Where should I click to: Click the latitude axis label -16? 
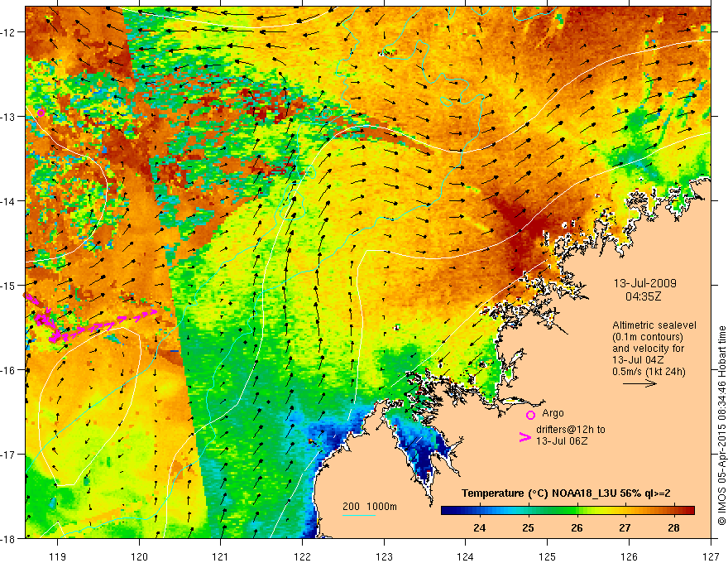[9, 369]
